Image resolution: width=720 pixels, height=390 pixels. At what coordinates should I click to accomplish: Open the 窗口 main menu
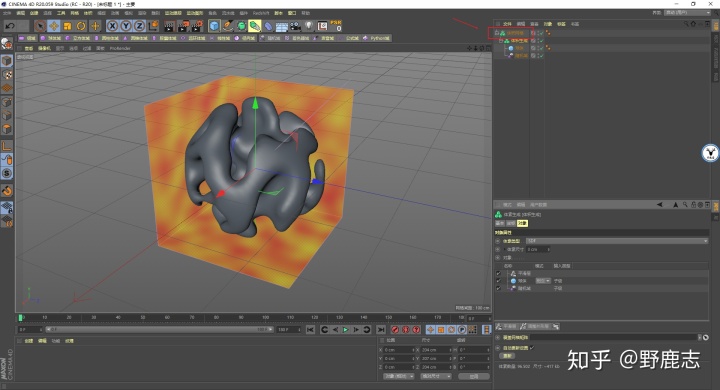click(292, 13)
